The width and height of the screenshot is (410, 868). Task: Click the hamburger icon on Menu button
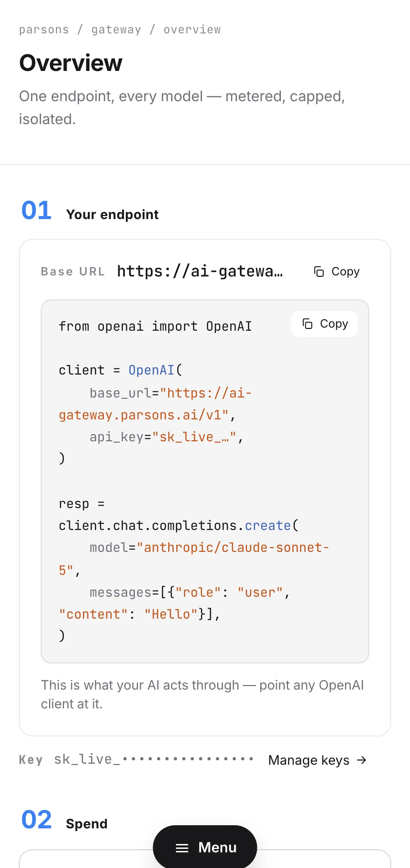[x=182, y=848]
